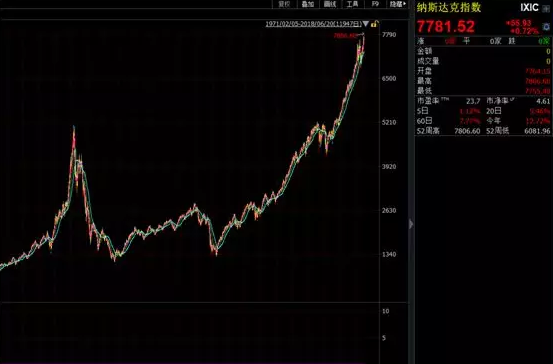Open the 叠加 overlay menu

click(308, 4)
